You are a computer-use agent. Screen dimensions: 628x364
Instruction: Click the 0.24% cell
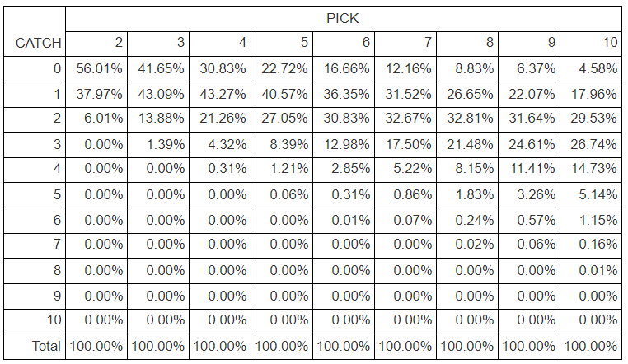point(467,221)
